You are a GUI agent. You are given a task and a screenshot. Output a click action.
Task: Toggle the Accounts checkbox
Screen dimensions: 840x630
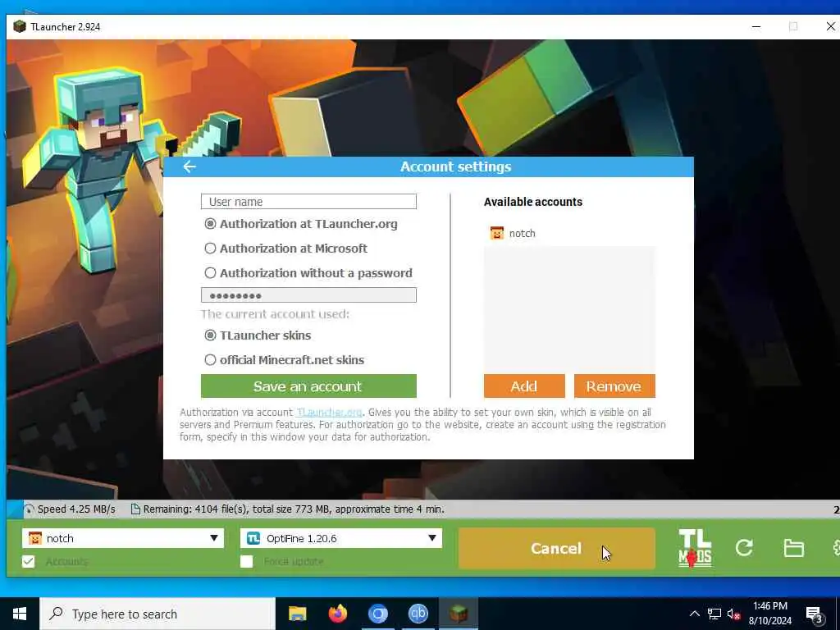pos(29,561)
